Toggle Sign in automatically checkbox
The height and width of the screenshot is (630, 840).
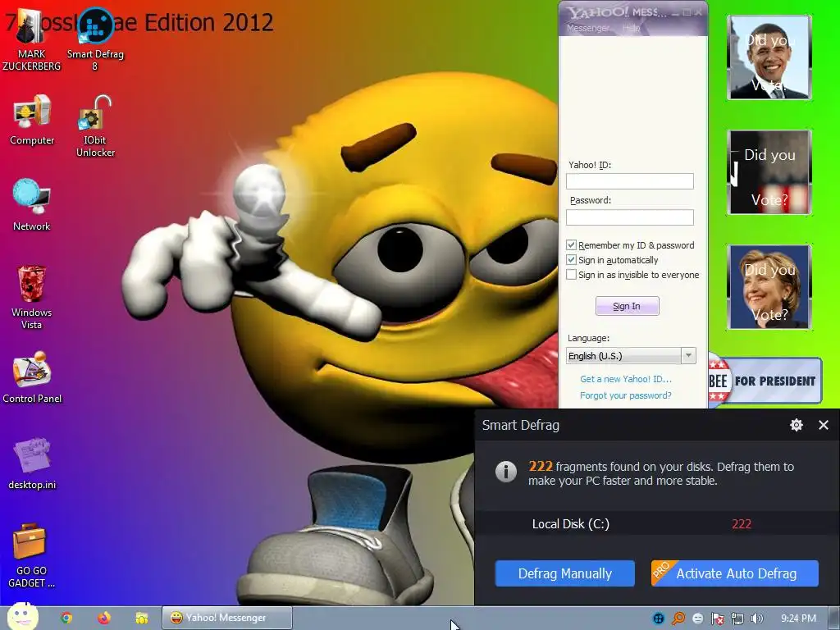point(572,260)
